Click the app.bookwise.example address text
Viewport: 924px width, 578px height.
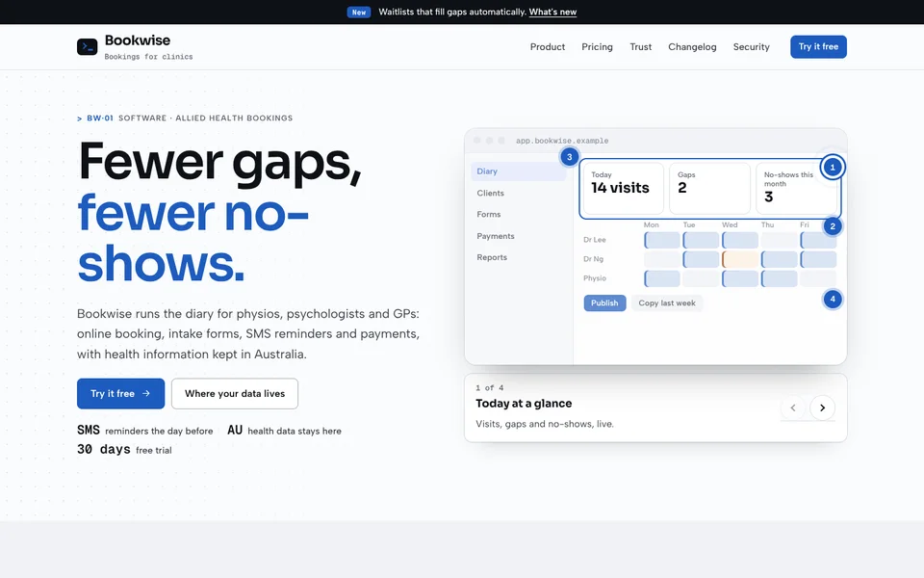tap(562, 141)
